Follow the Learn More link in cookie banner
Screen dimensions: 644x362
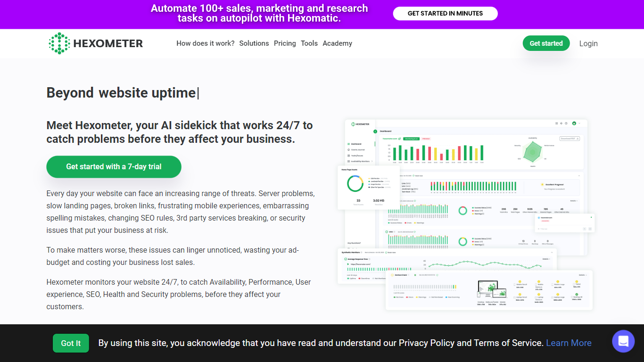569,343
